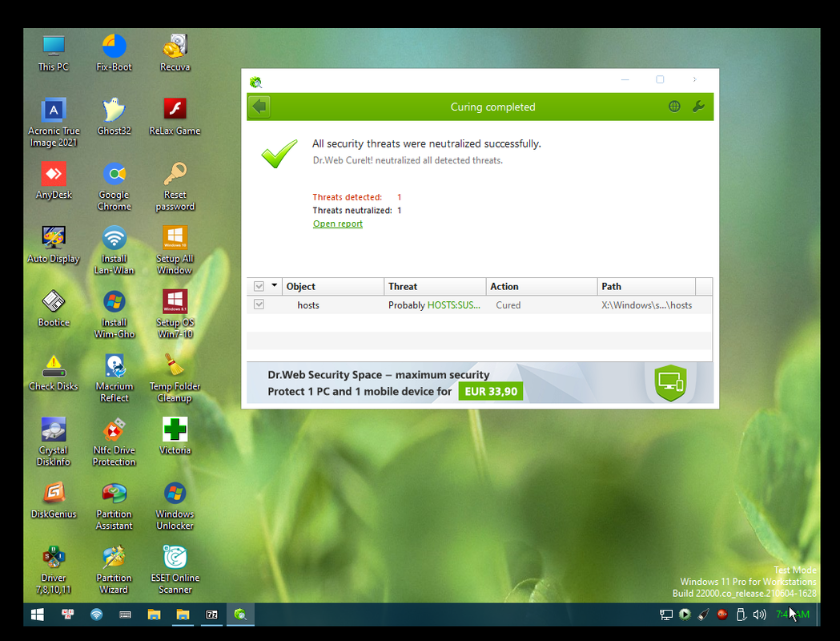Launch AnyDesk from desktop

54,180
